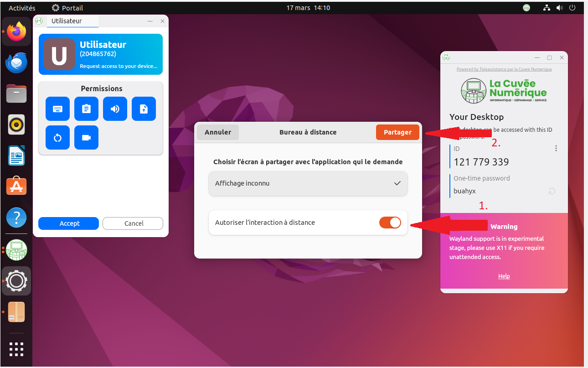Toggle the clipboard permission icon
The image size is (588, 368).
(86, 109)
